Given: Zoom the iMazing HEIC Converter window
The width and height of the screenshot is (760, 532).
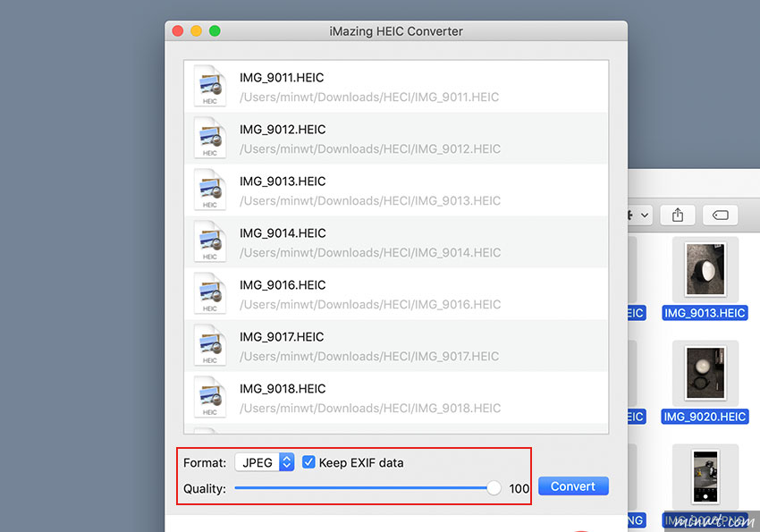Looking at the screenshot, I should [x=215, y=31].
